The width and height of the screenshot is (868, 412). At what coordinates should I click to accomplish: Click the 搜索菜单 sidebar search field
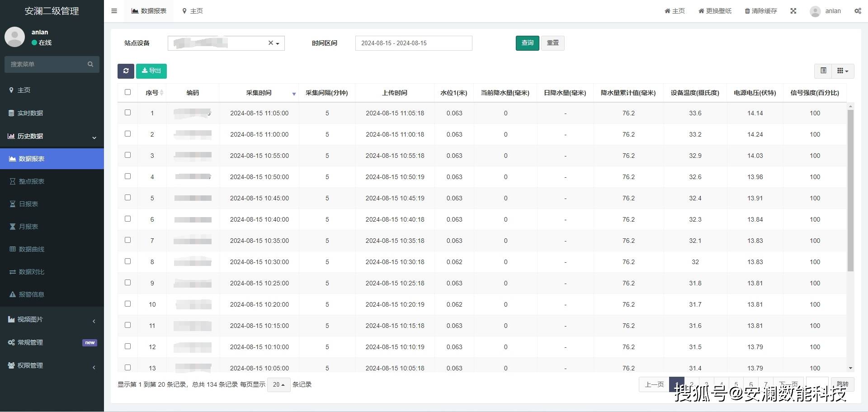[x=45, y=64]
